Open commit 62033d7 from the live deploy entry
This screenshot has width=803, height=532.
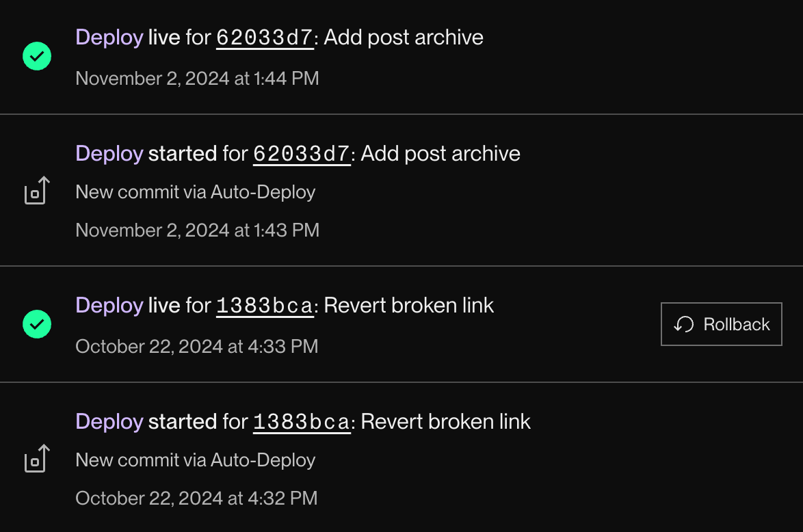coord(264,38)
